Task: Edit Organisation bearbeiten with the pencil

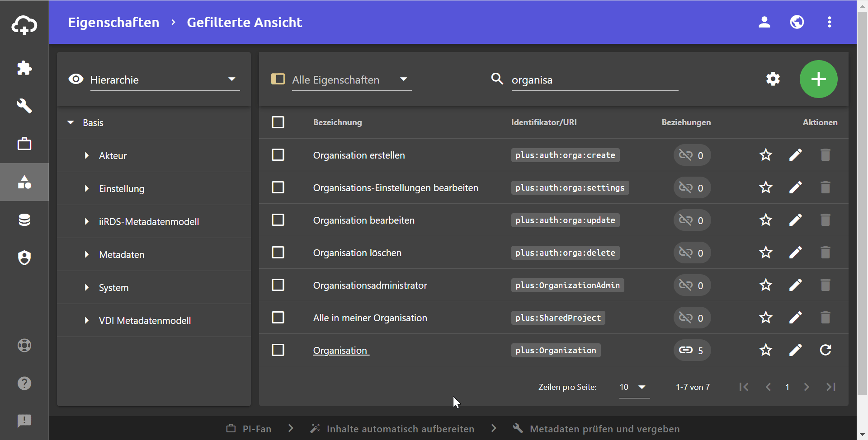Action: (796, 220)
